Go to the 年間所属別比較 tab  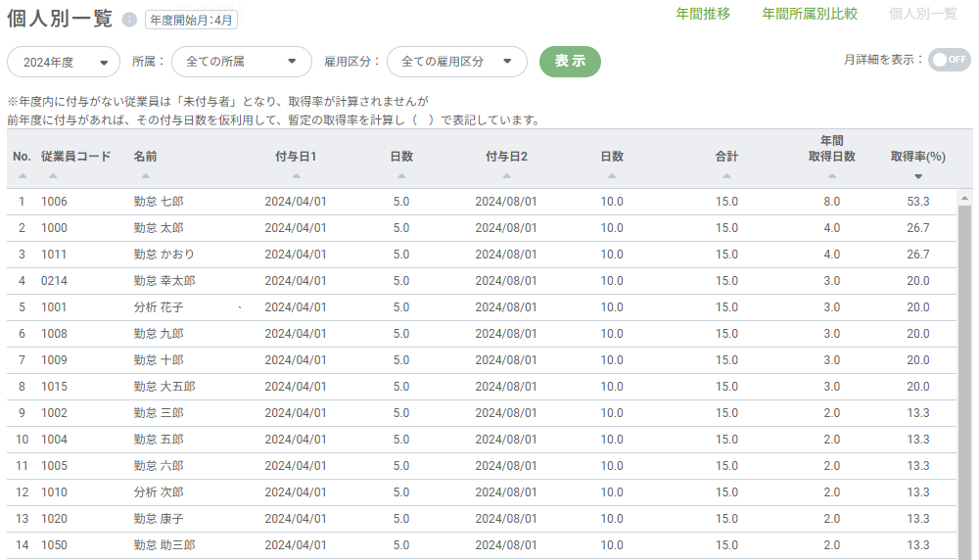pos(810,14)
